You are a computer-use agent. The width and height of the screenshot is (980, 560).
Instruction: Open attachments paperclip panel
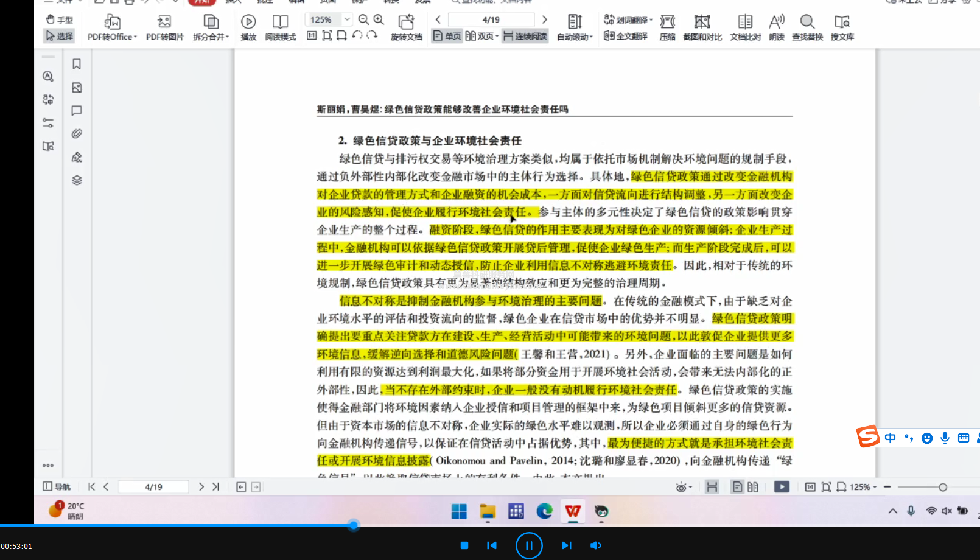pos(77,133)
